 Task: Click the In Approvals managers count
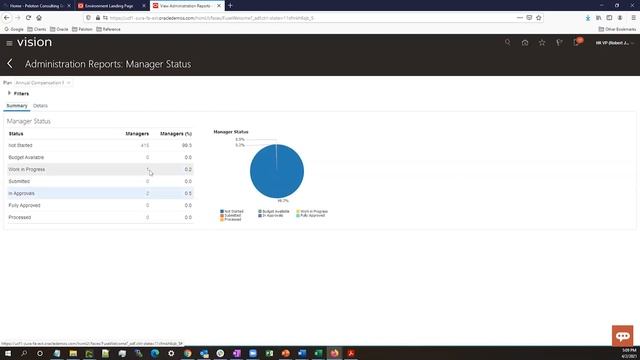click(147, 193)
